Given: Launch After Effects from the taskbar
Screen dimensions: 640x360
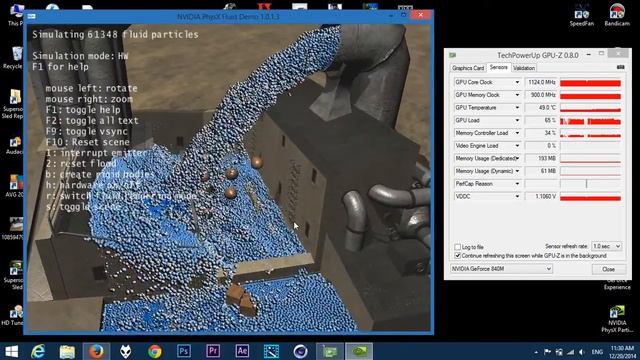Looking at the screenshot, I should (242, 351).
